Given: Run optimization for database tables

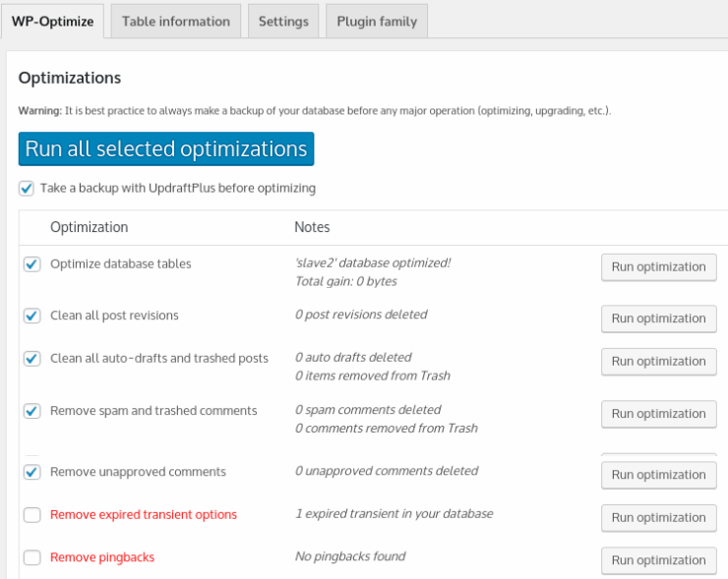Looking at the screenshot, I should coord(658,267).
